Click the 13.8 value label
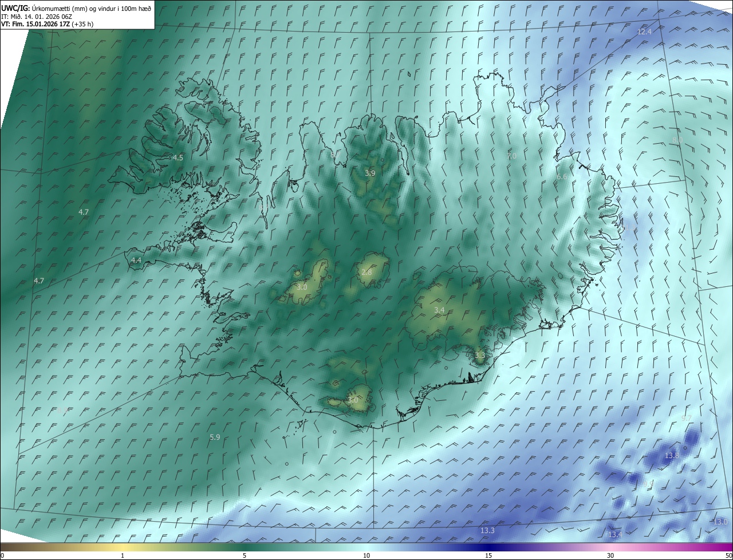 [x=672, y=455]
